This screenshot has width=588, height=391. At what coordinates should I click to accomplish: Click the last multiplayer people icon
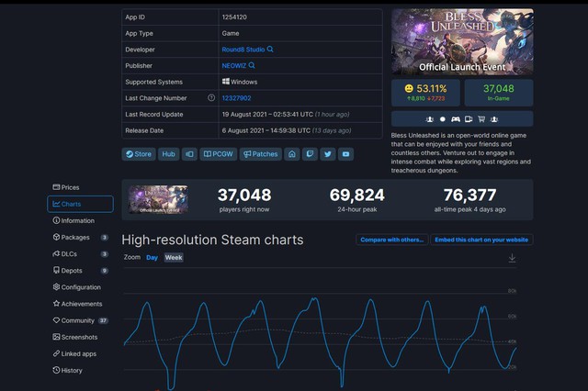494,119
